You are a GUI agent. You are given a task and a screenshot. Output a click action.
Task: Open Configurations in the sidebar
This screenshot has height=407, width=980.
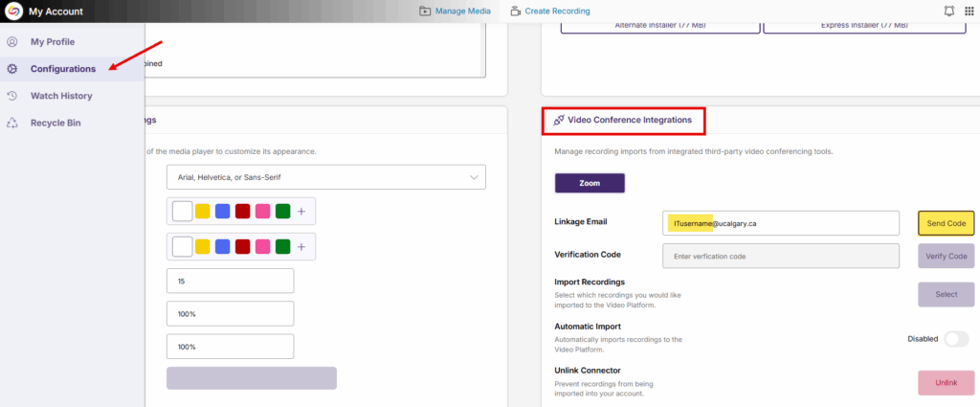click(x=63, y=69)
